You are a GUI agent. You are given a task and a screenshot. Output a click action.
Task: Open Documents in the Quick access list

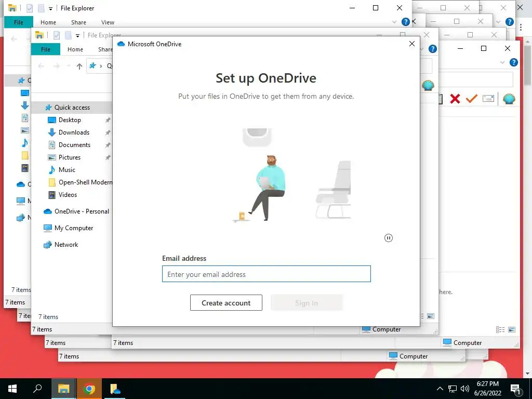(74, 145)
